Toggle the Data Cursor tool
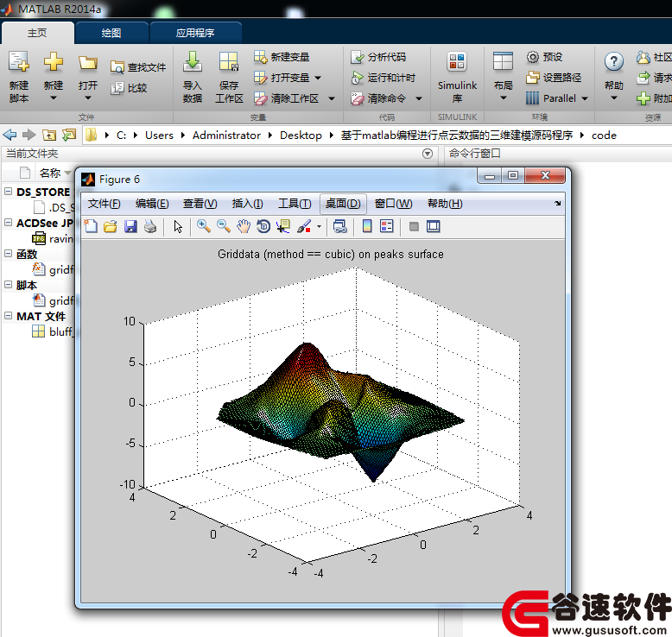Image resolution: width=672 pixels, height=637 pixels. [283, 226]
